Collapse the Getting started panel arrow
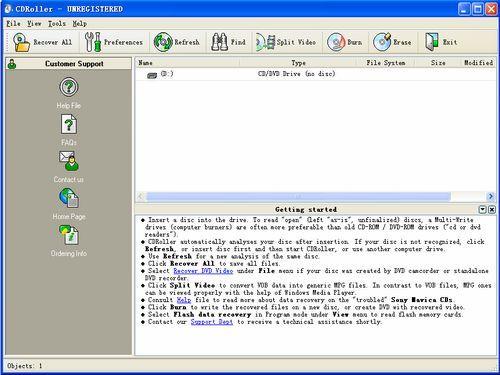Viewport: 500px width, 375px height. point(482,209)
